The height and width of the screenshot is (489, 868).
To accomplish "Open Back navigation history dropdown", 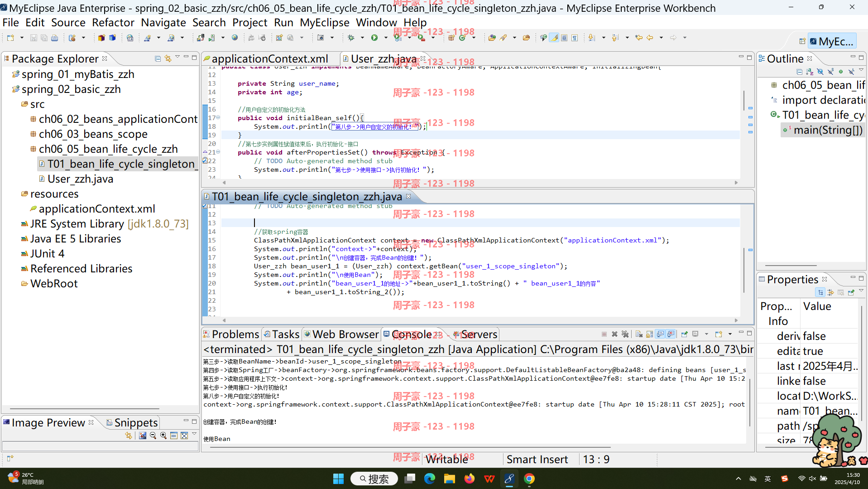I will (661, 38).
